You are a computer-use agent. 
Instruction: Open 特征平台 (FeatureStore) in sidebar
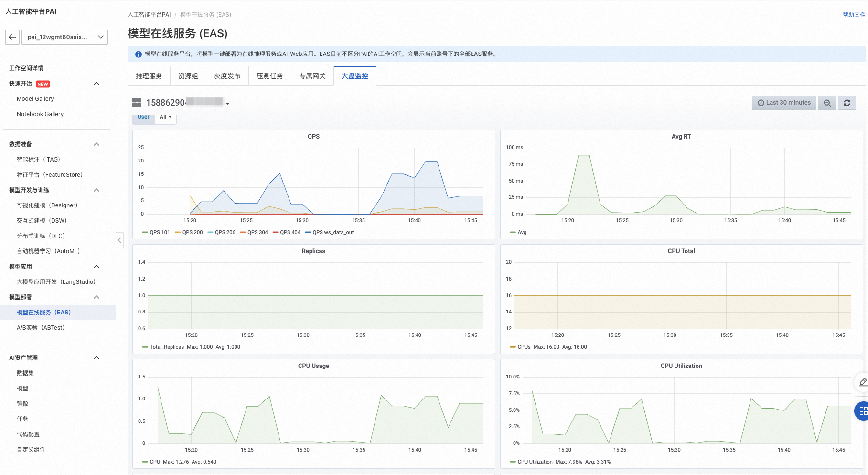(x=50, y=175)
